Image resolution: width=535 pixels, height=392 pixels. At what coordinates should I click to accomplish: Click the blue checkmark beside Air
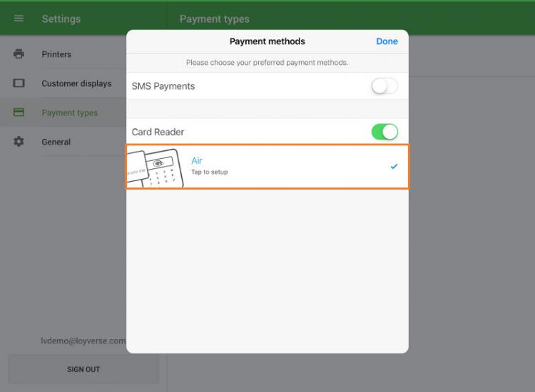[x=394, y=167]
